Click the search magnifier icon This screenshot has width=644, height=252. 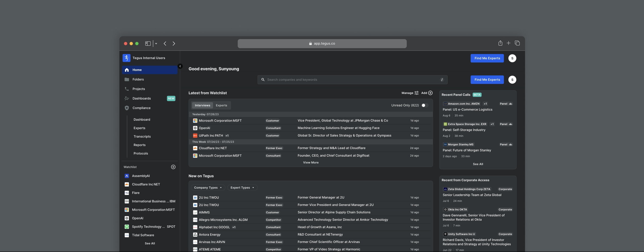[263, 80]
